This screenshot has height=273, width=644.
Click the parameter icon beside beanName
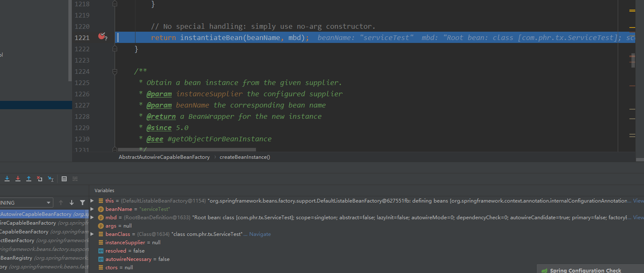pyautogui.click(x=100, y=209)
